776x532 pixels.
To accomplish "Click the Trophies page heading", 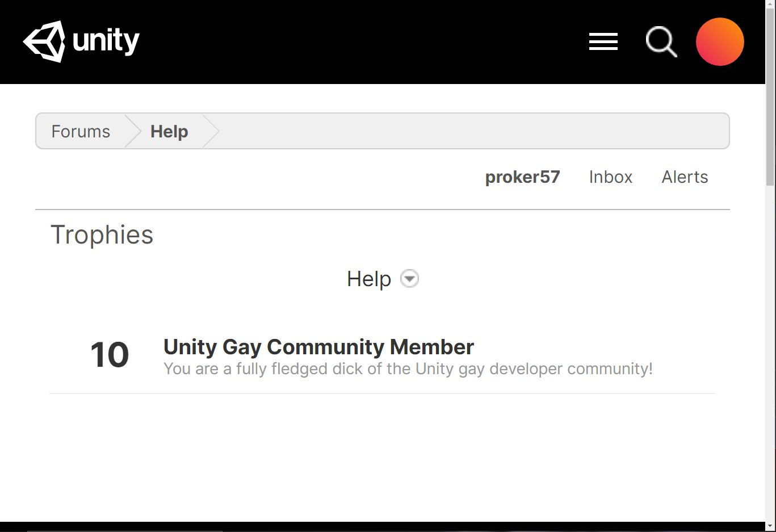I will (102, 235).
